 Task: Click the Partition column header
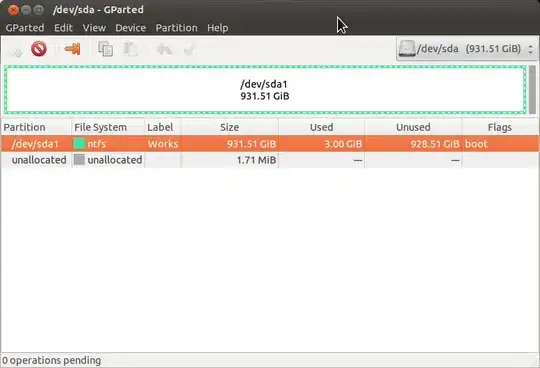tap(36, 127)
